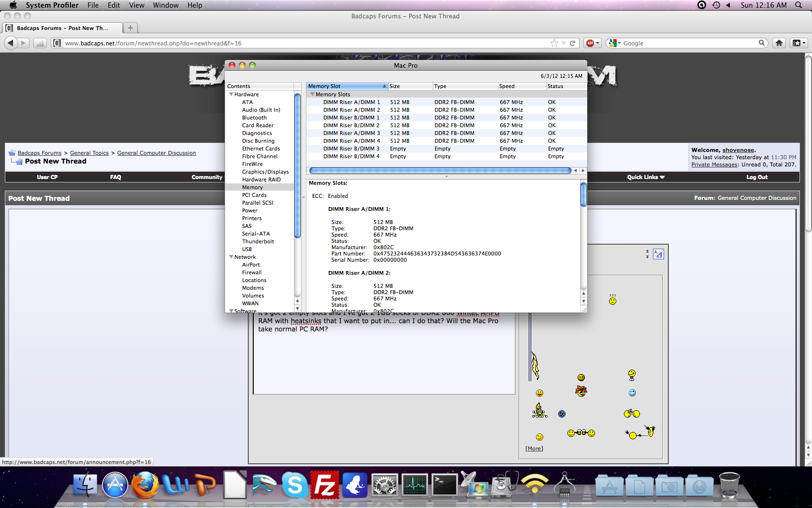
Task: Open the FAQ forum navbar link
Action: (x=116, y=177)
